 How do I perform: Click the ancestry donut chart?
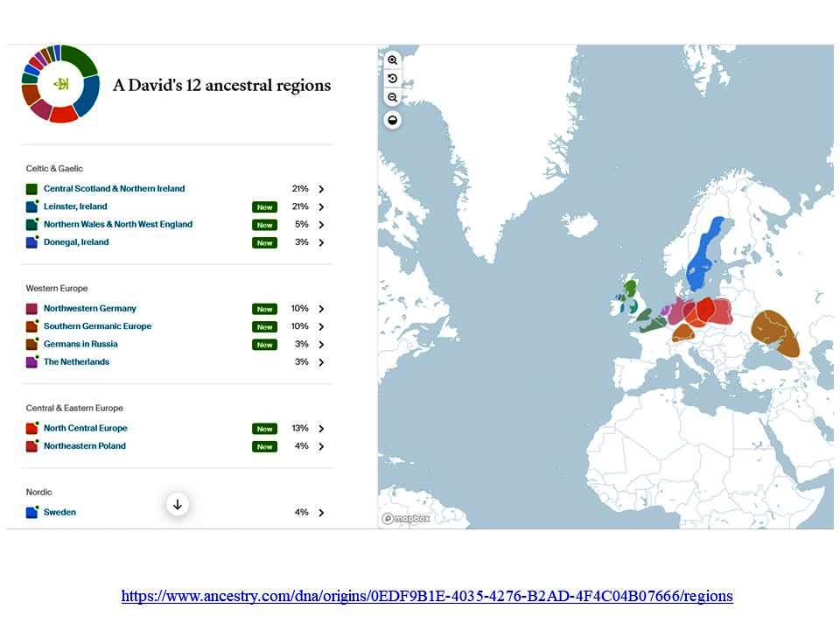click(59, 84)
